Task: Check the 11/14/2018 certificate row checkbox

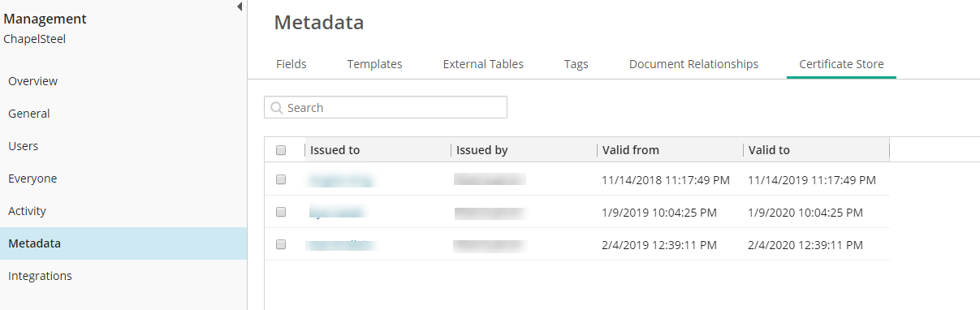Action: 281,179
